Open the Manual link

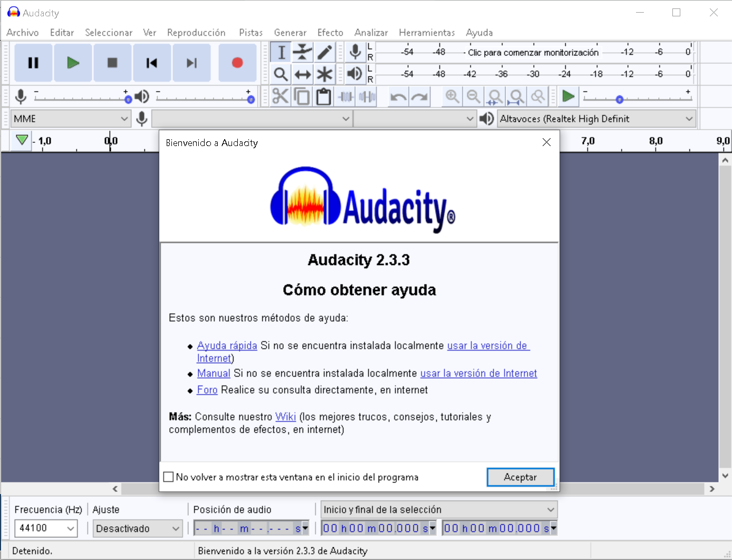[214, 373]
